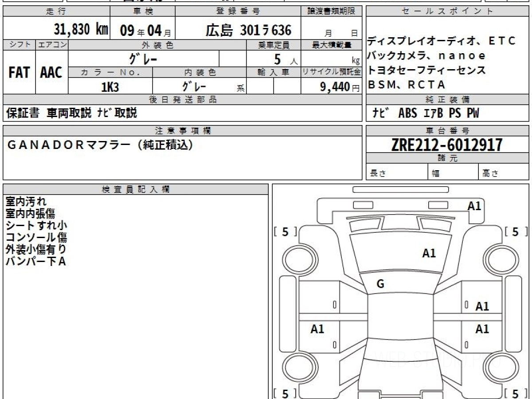Viewport: 532px width, 399px height.
Task: Click the '[5]' rating at diagram's lower-left corner
Action: 286,393
